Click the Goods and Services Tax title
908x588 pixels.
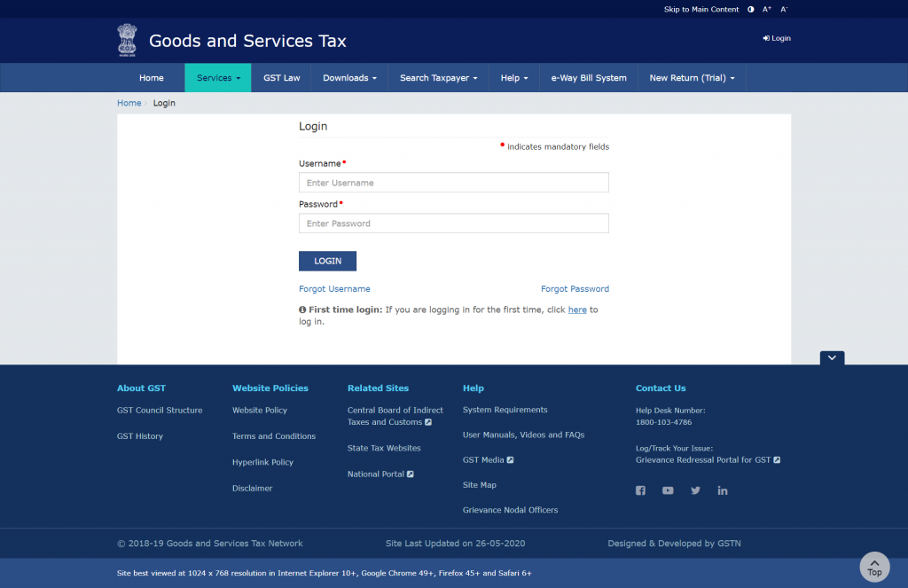point(248,41)
